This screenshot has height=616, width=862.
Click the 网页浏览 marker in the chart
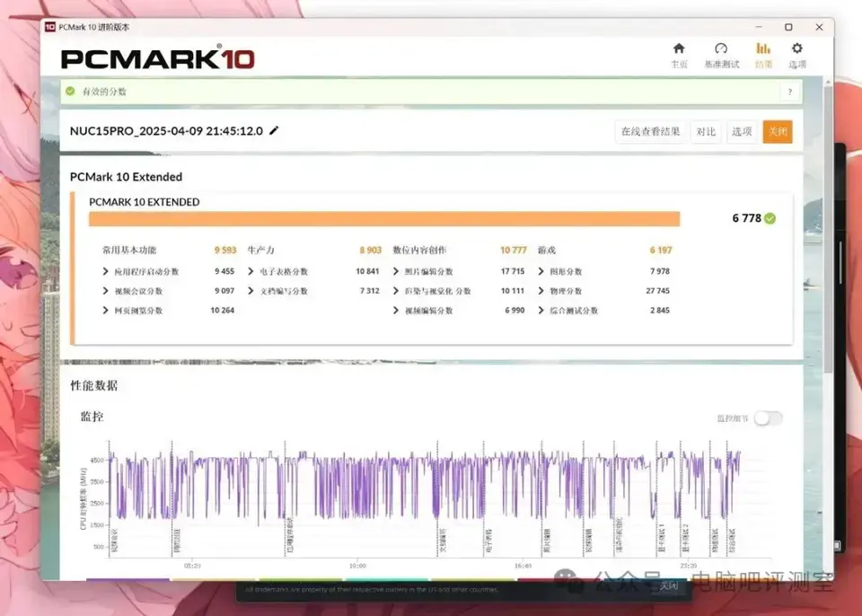(x=177, y=541)
